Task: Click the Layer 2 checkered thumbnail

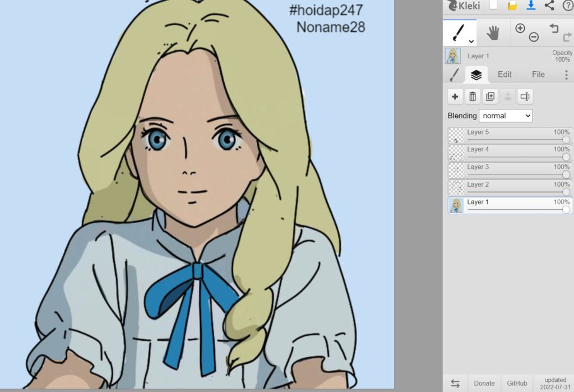Action: (x=456, y=188)
